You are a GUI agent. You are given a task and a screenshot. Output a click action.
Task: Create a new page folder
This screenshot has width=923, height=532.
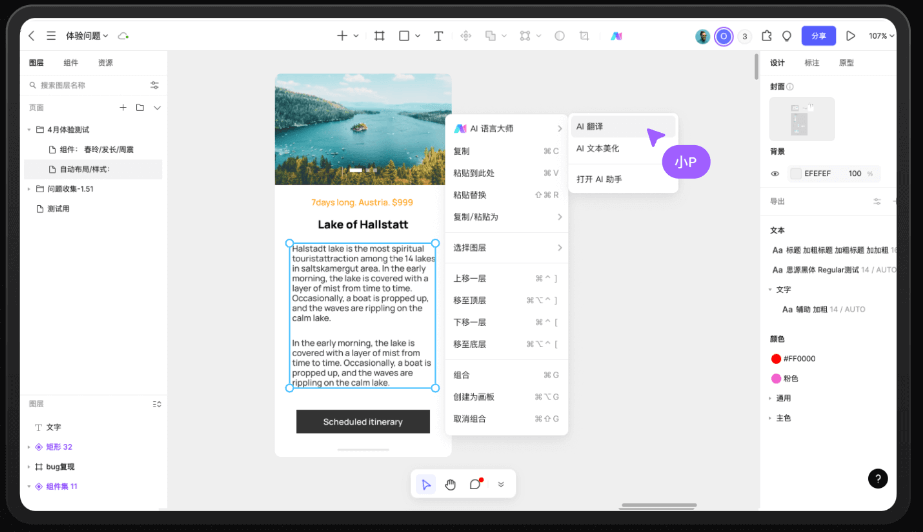coord(140,108)
